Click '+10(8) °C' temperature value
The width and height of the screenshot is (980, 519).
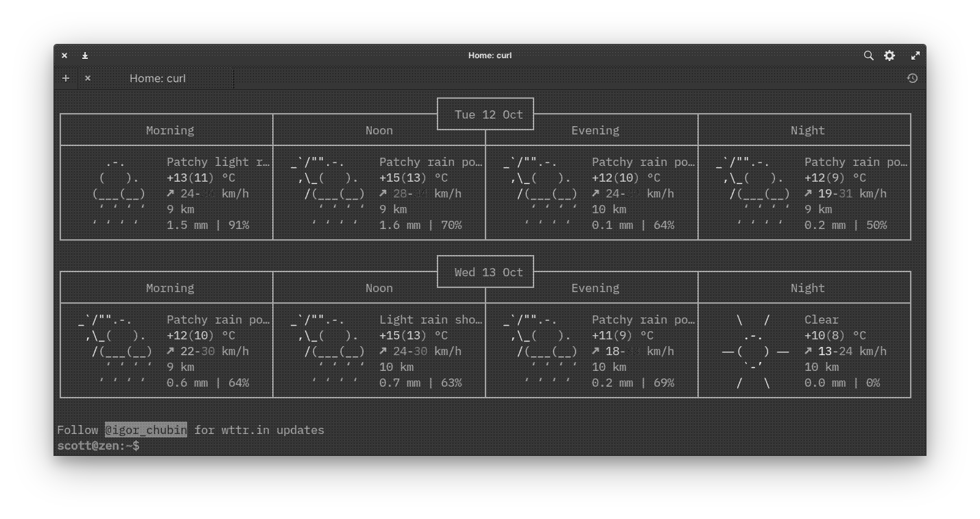(x=835, y=335)
